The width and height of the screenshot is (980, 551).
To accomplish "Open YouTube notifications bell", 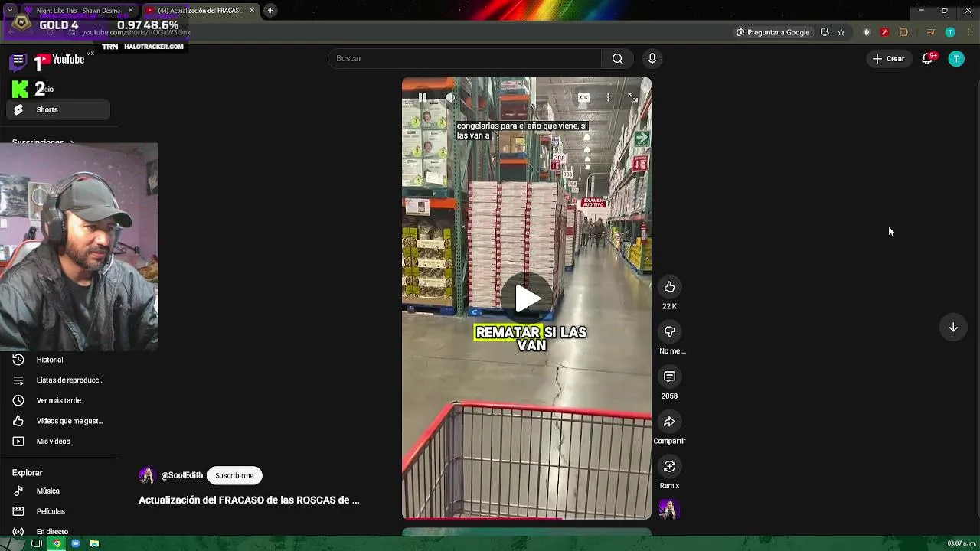I will 927,59.
